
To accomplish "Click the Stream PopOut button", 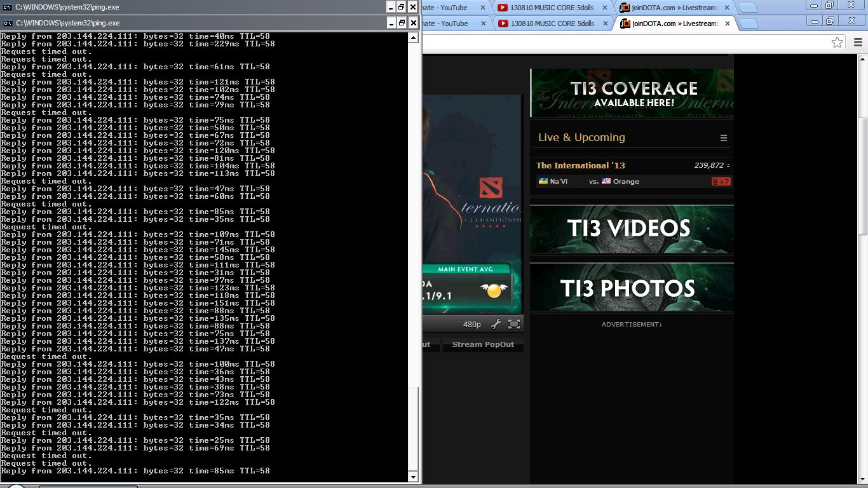I will [x=483, y=344].
